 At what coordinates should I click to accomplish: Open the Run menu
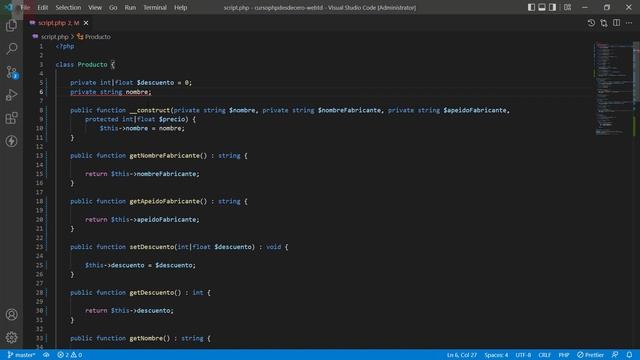pos(130,7)
